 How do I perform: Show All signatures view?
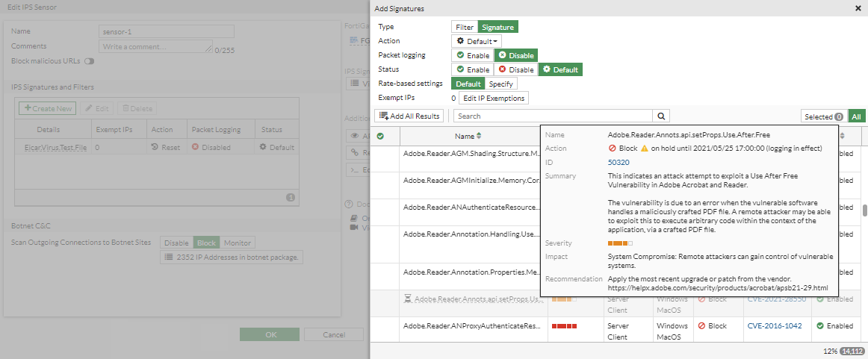click(856, 116)
